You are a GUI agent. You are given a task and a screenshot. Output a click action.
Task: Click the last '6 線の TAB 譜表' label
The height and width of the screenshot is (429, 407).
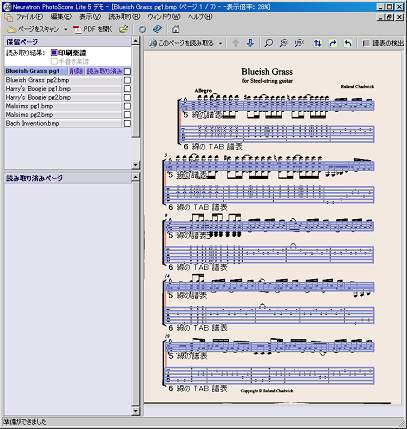(198, 388)
